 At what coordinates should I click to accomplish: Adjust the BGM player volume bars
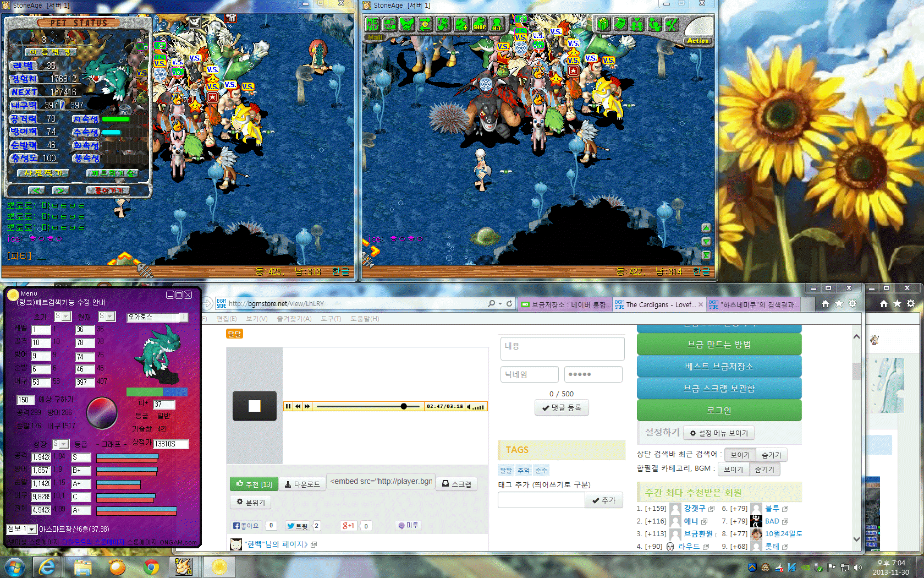pos(479,407)
